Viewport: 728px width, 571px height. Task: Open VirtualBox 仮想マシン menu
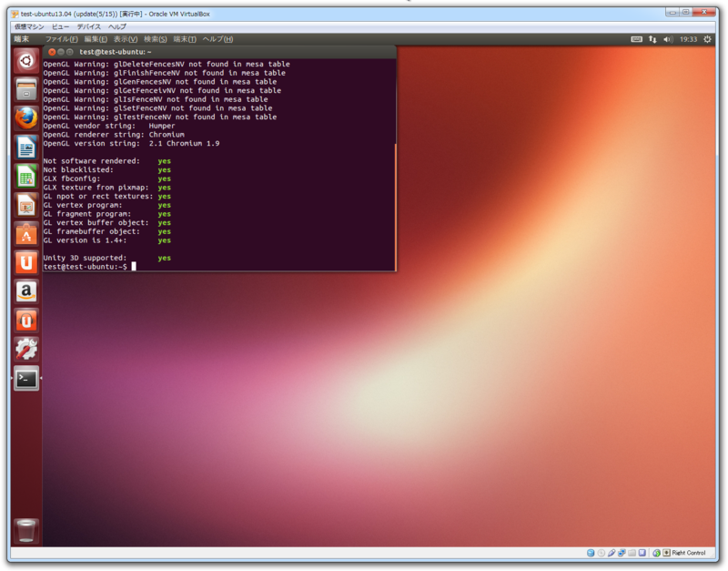pos(29,27)
